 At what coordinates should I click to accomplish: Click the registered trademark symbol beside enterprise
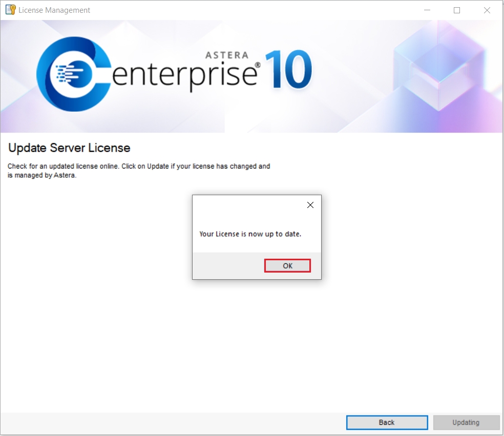259,65
